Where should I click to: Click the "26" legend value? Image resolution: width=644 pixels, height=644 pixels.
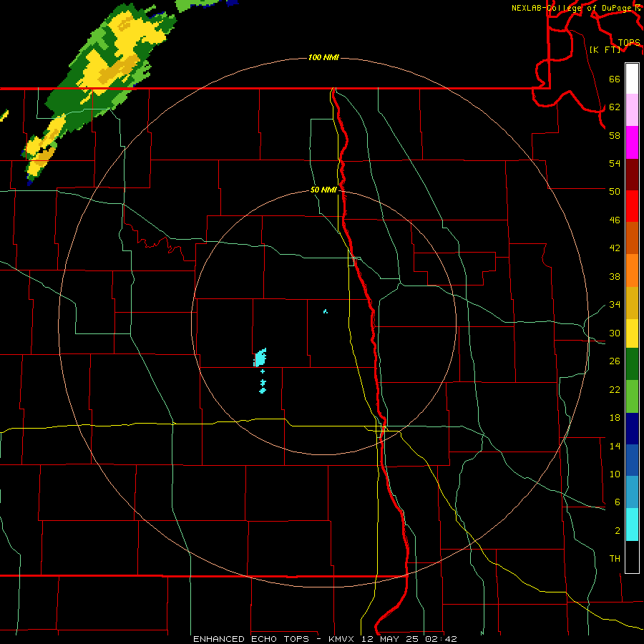tap(615, 361)
